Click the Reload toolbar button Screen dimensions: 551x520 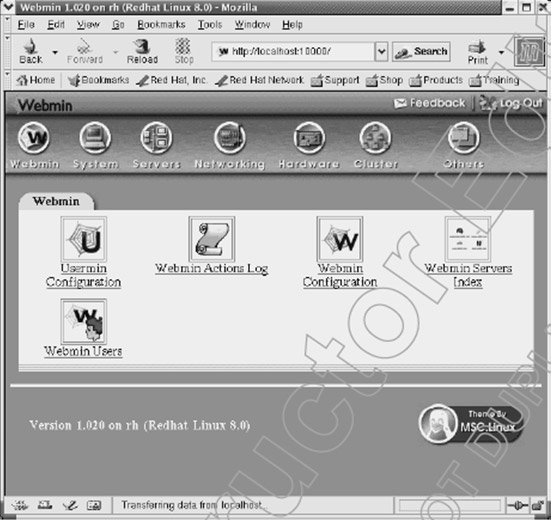(x=142, y=51)
